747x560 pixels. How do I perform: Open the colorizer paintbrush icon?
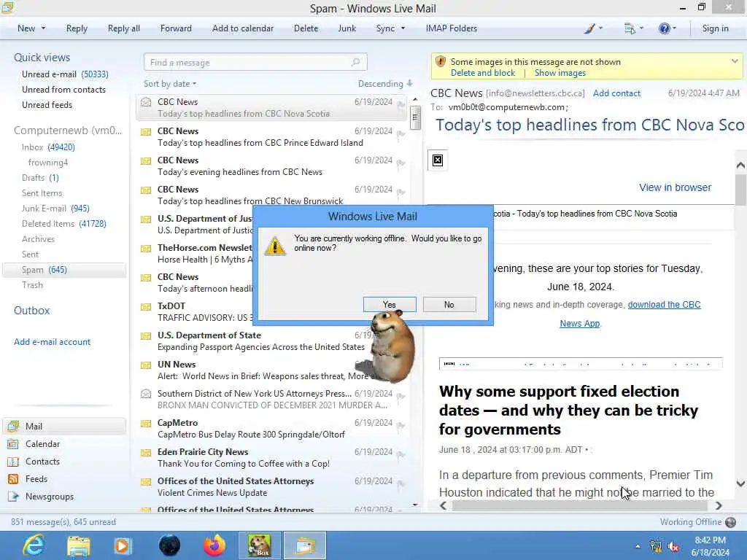[x=589, y=28]
